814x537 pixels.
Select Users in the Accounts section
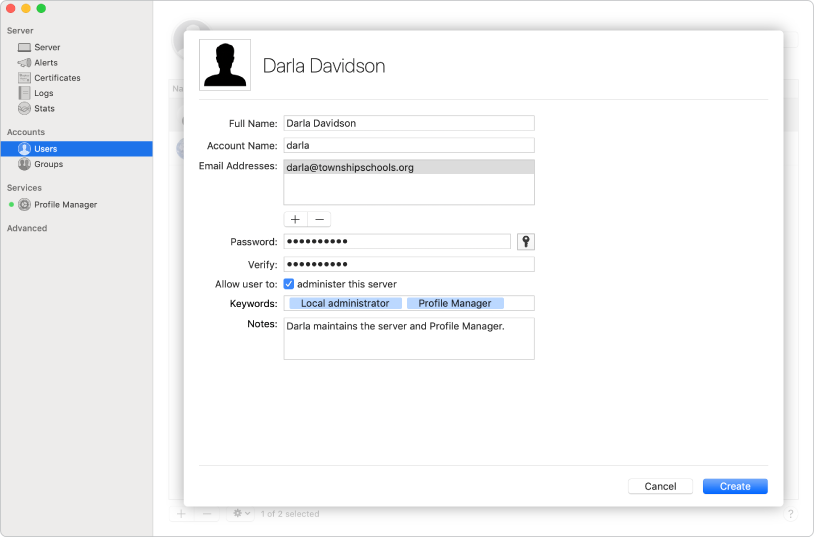click(x=45, y=149)
